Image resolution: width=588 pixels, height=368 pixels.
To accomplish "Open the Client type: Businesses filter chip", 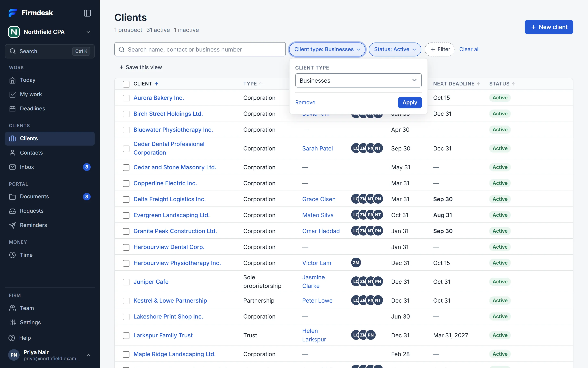I will pyautogui.click(x=327, y=49).
